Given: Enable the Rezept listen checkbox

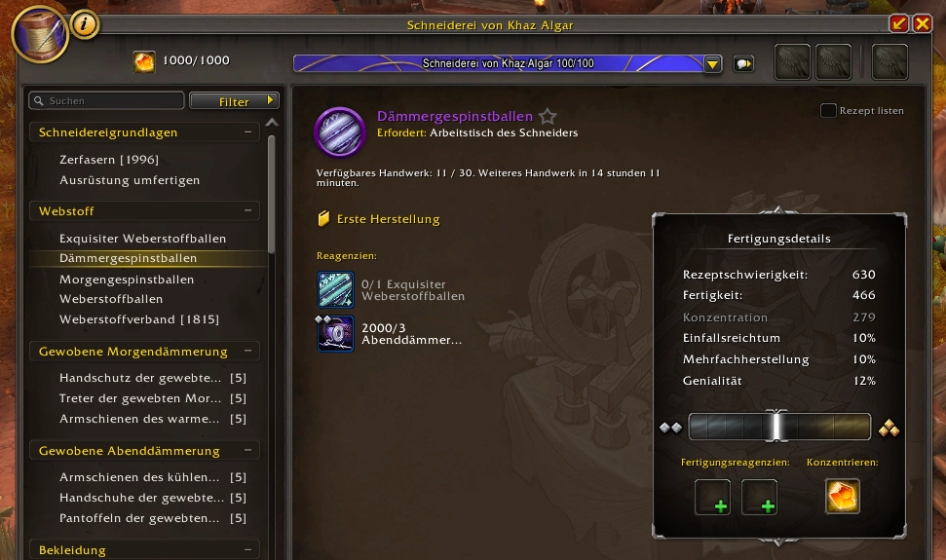Looking at the screenshot, I should 828,110.
